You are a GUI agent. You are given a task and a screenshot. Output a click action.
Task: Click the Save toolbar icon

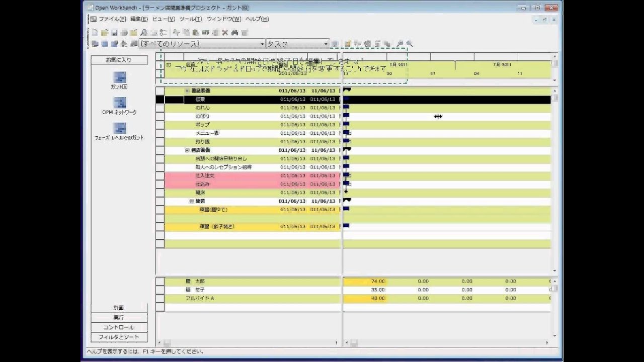pos(114,33)
